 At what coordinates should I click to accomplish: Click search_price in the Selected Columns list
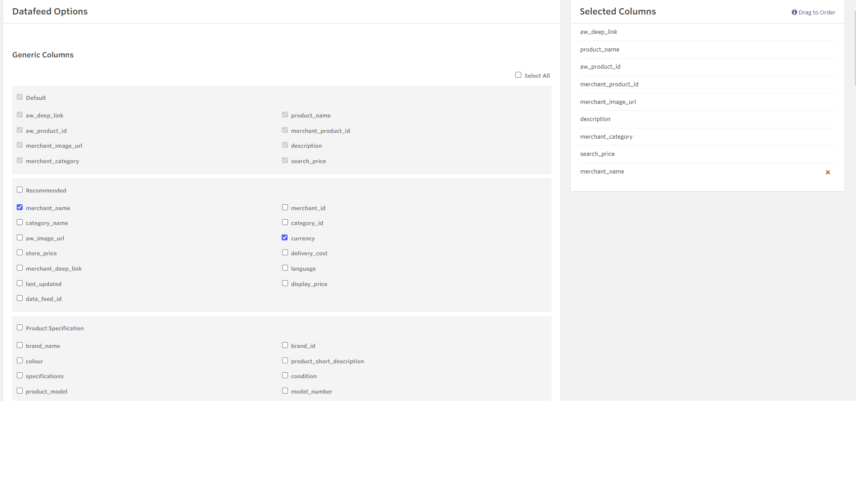coord(597,154)
